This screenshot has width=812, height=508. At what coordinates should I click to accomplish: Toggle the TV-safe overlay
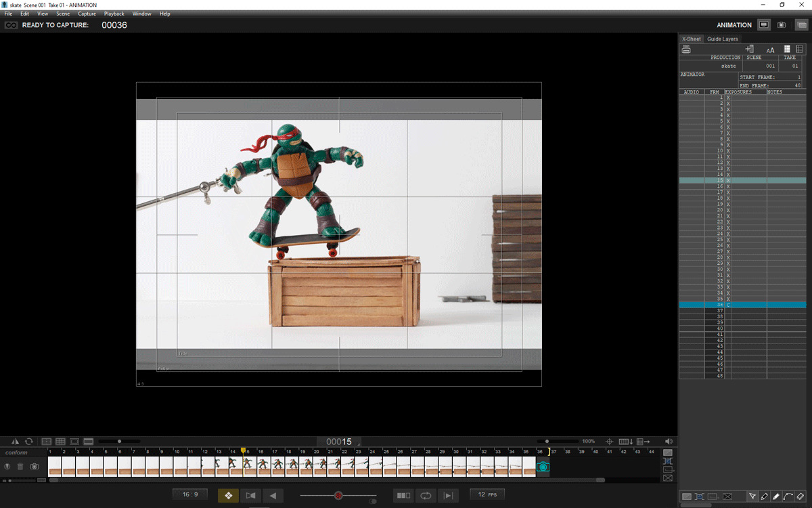(47, 442)
